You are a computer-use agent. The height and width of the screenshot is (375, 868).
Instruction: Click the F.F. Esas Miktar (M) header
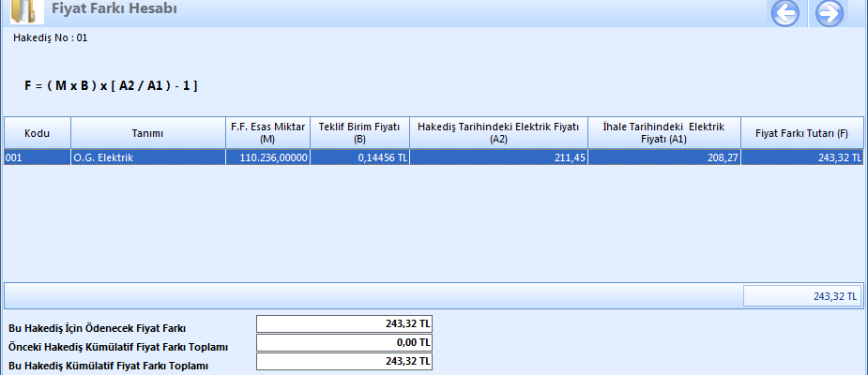(x=267, y=132)
